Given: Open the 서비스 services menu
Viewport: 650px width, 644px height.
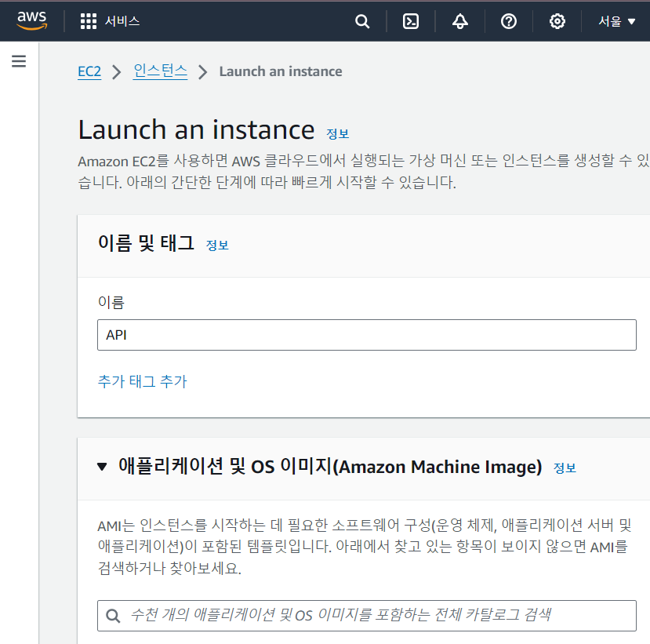Looking at the screenshot, I should (x=122, y=21).
